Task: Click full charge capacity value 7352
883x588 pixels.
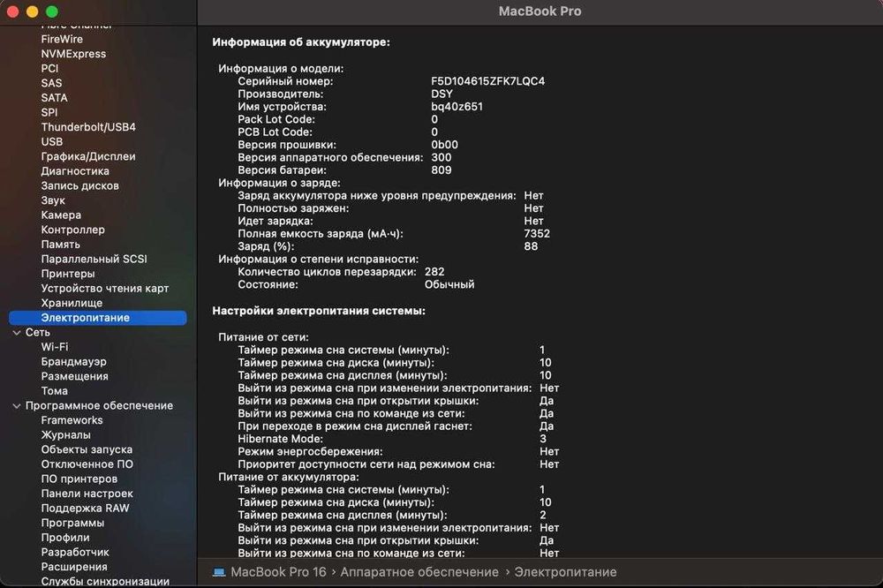Action: [x=537, y=233]
